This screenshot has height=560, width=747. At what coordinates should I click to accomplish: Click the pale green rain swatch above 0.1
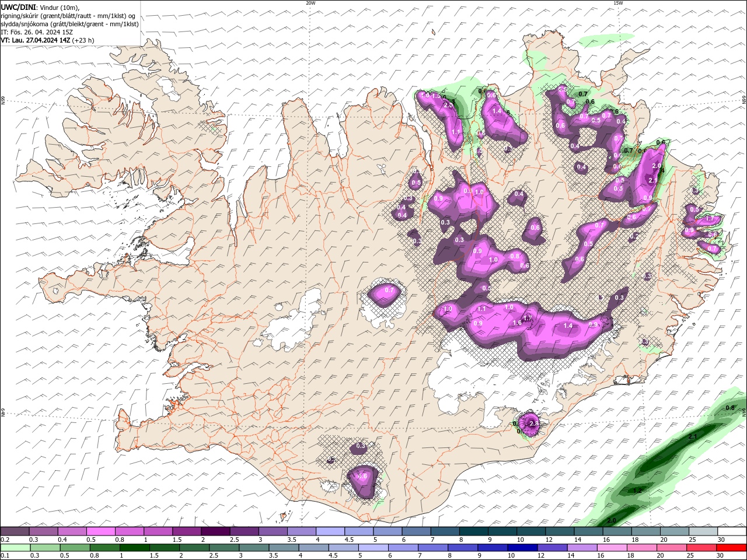click(15, 548)
